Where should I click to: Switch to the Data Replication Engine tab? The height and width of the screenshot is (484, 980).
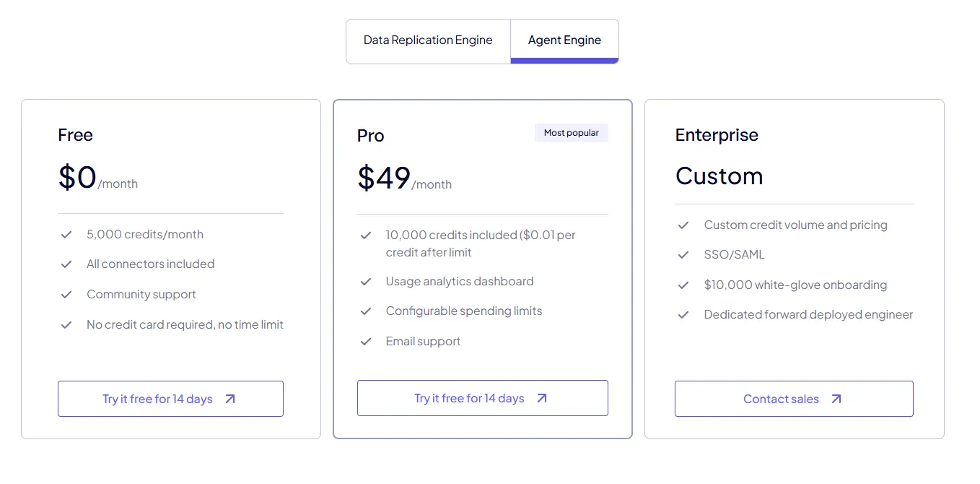coord(428,40)
